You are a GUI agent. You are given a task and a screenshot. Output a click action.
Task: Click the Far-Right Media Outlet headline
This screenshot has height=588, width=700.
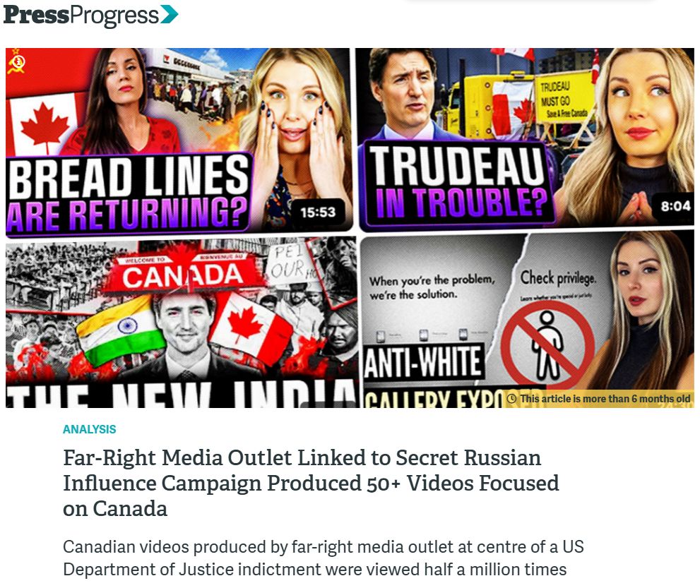coord(311,483)
